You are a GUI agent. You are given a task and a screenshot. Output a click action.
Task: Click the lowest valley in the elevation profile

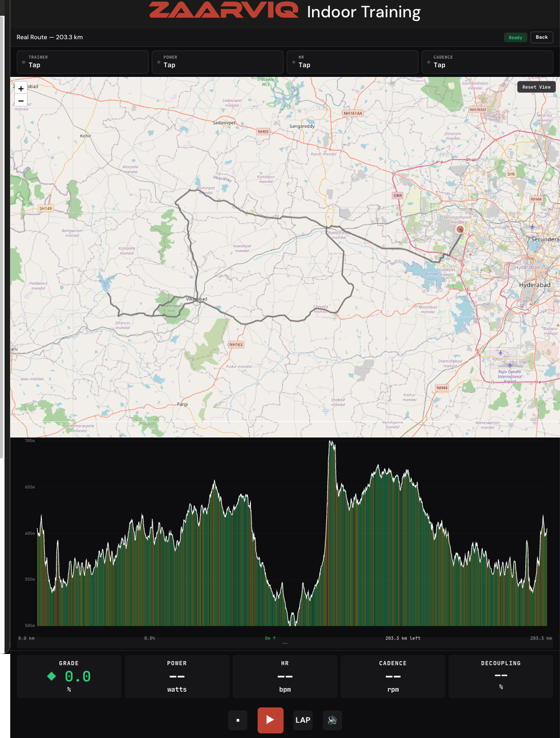coord(293,622)
